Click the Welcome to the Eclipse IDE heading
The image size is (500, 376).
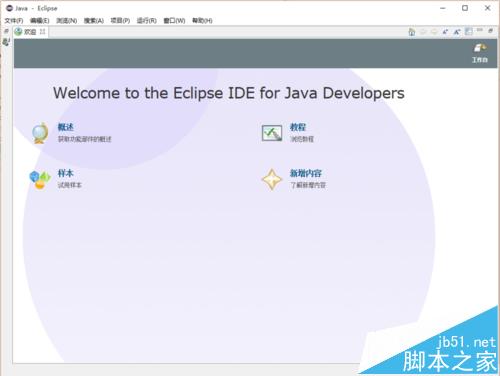click(229, 93)
